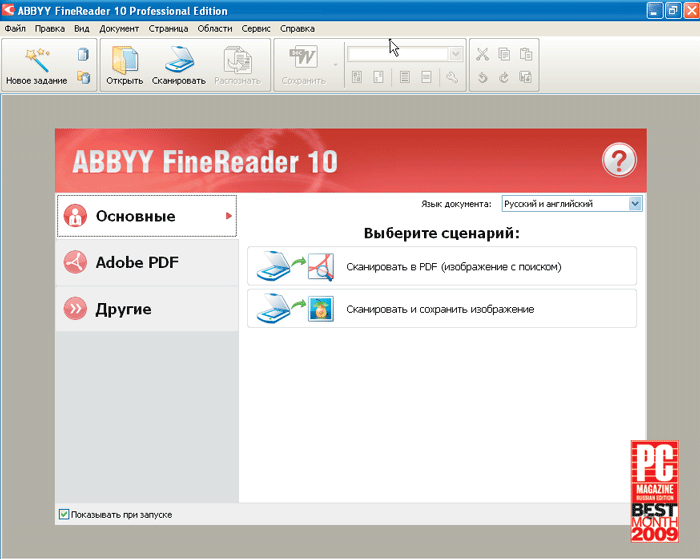Screen dimensions: 700x559
Task: Open the Страница menu
Action: (168, 29)
